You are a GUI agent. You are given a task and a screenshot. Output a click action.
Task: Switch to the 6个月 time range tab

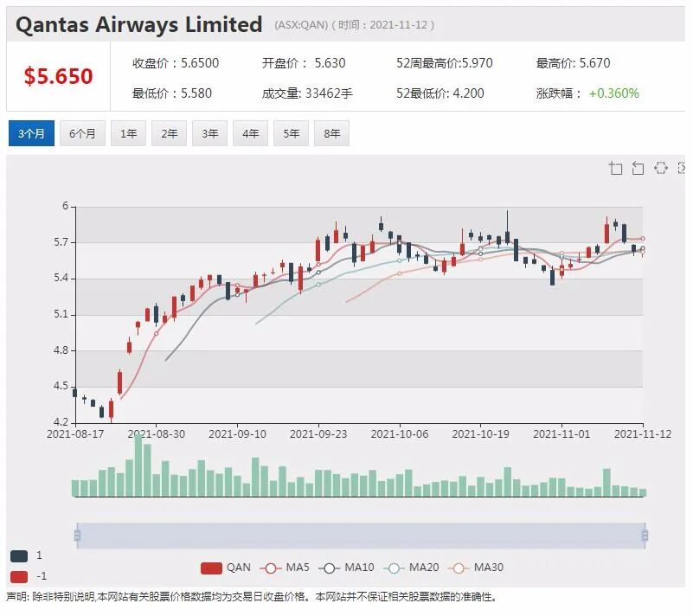pyautogui.click(x=82, y=133)
